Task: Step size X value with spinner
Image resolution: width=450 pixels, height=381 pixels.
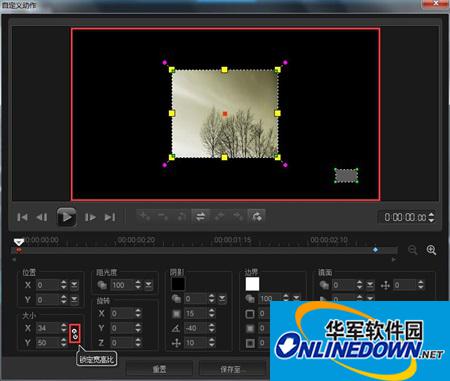Action: coord(64,328)
